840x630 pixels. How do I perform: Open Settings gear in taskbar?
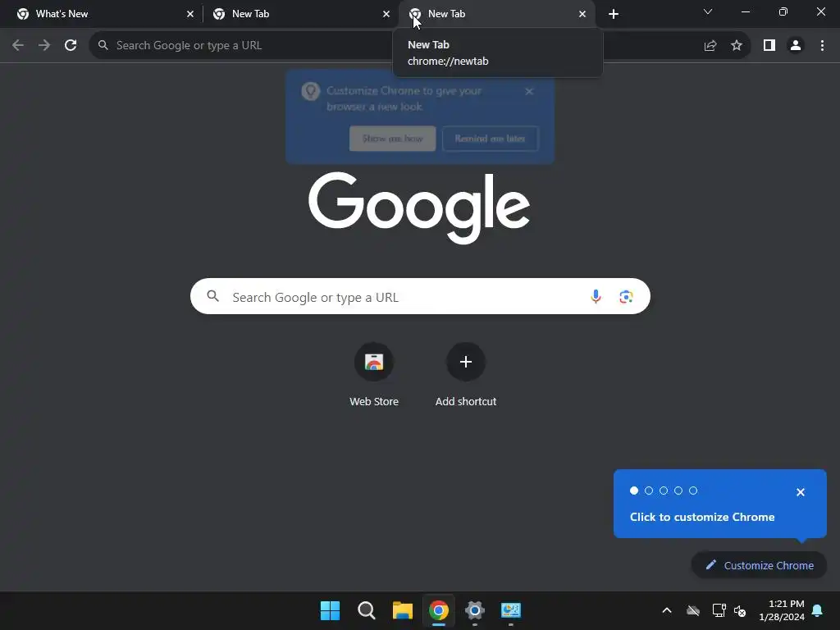[475, 610]
